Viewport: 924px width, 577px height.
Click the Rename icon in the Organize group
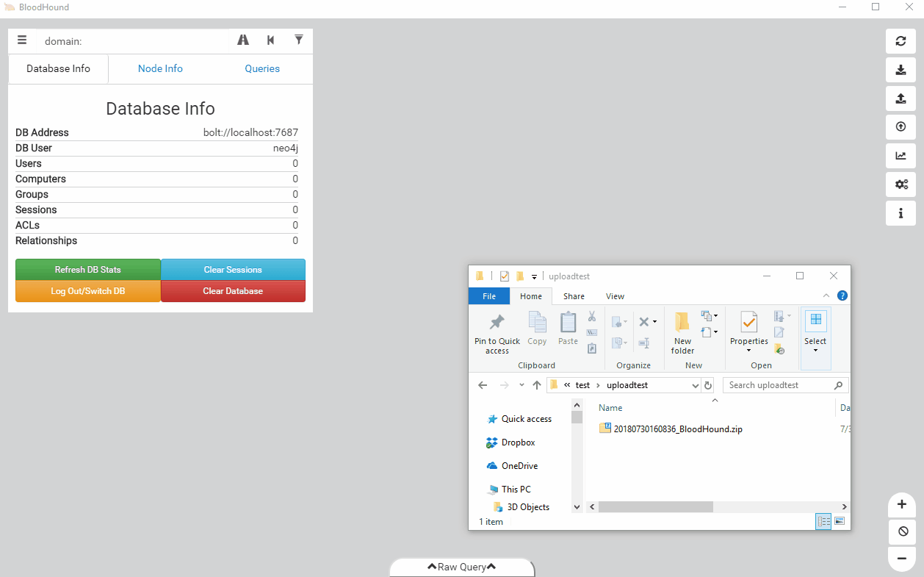point(644,343)
